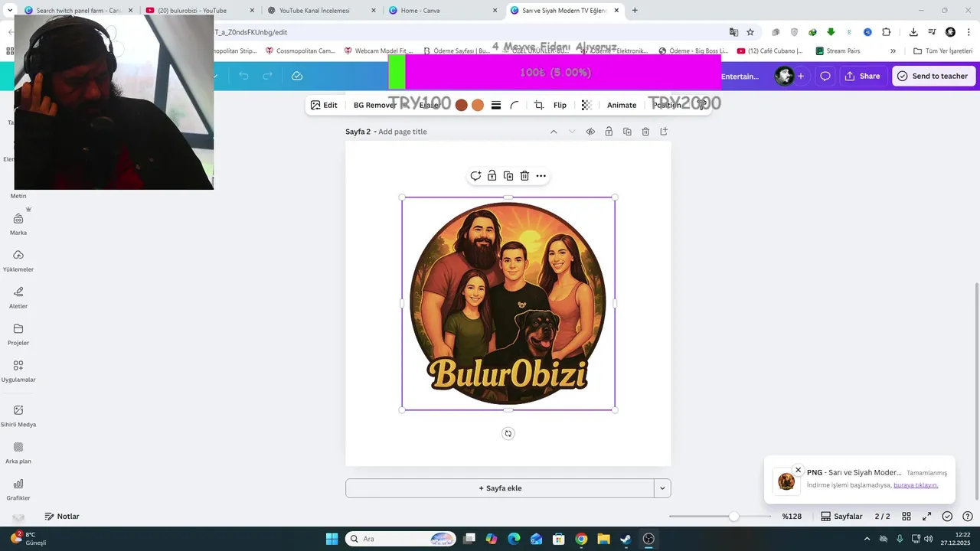This screenshot has width=980, height=551.
Task: Open Aletler tools panel in sidebar
Action: [18, 297]
